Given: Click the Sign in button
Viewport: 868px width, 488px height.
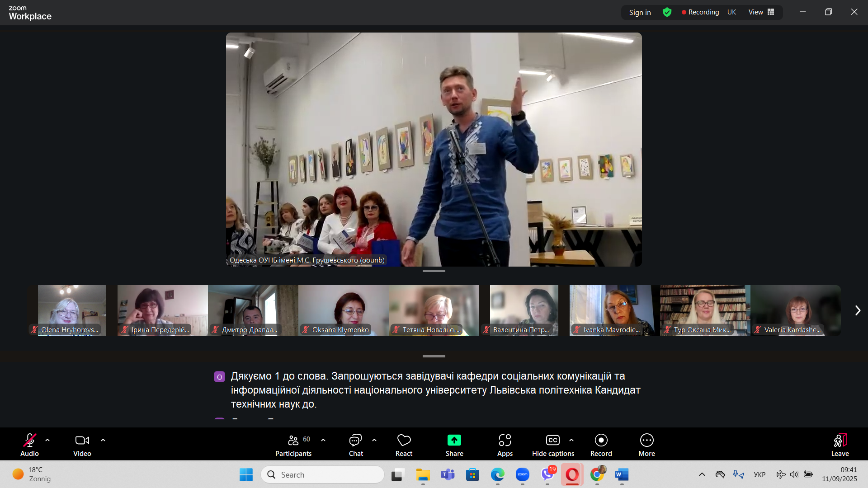Looking at the screenshot, I should [640, 12].
